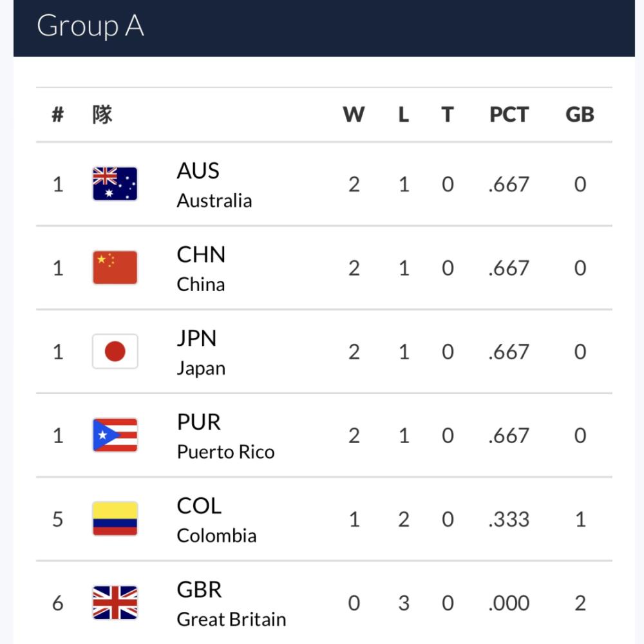
Task: Open the JPN Japan team link
Action: point(201,353)
